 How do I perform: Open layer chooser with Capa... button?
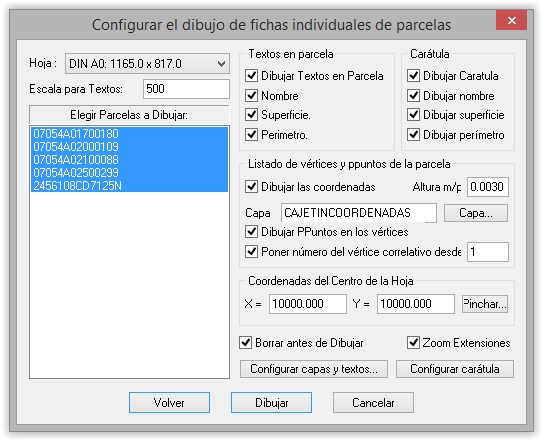pos(476,213)
